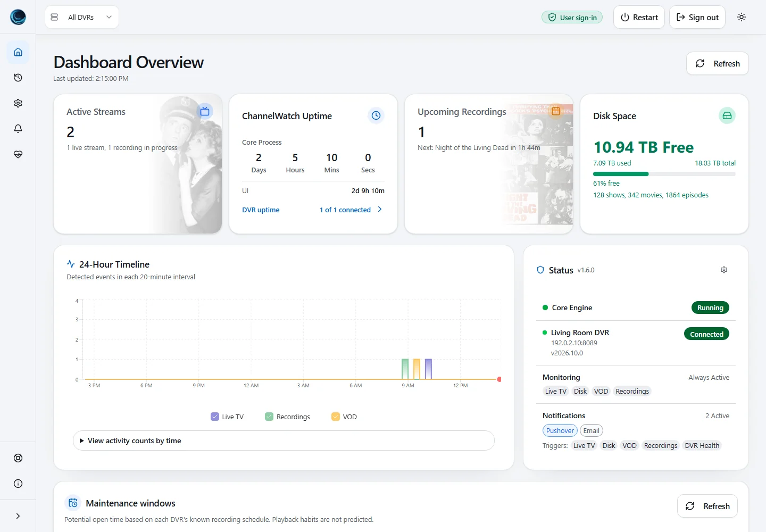Open the history sidebar icon
766x532 pixels.
18,78
